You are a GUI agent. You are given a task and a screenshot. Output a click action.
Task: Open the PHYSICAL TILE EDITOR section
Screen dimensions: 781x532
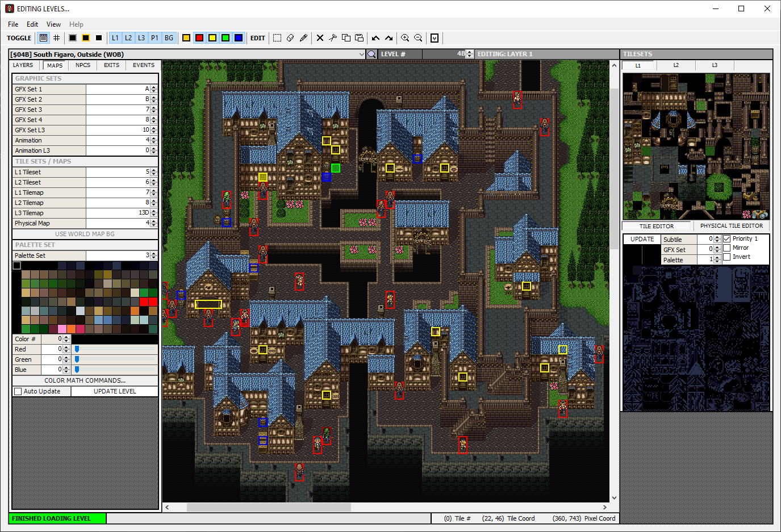point(732,226)
